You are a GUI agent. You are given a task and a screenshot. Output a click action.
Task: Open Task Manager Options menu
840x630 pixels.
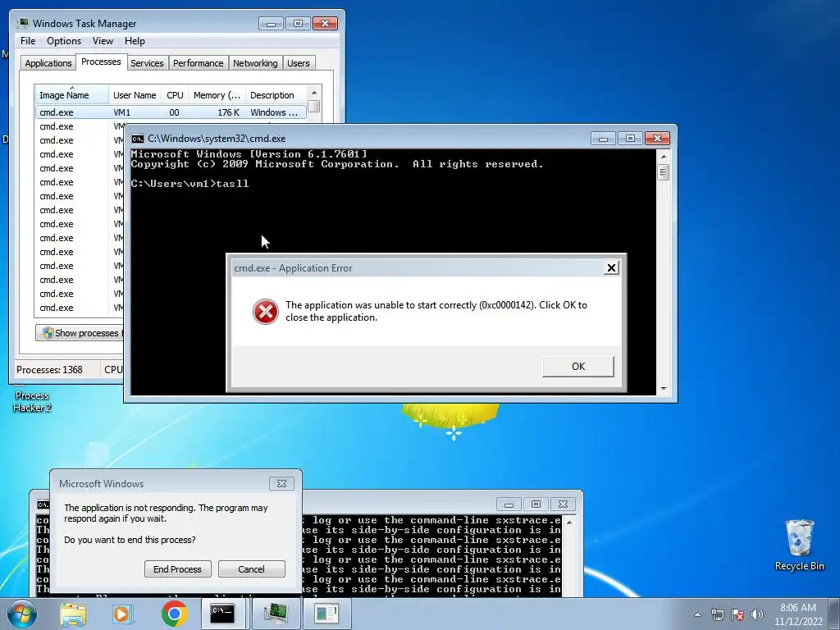coord(64,41)
